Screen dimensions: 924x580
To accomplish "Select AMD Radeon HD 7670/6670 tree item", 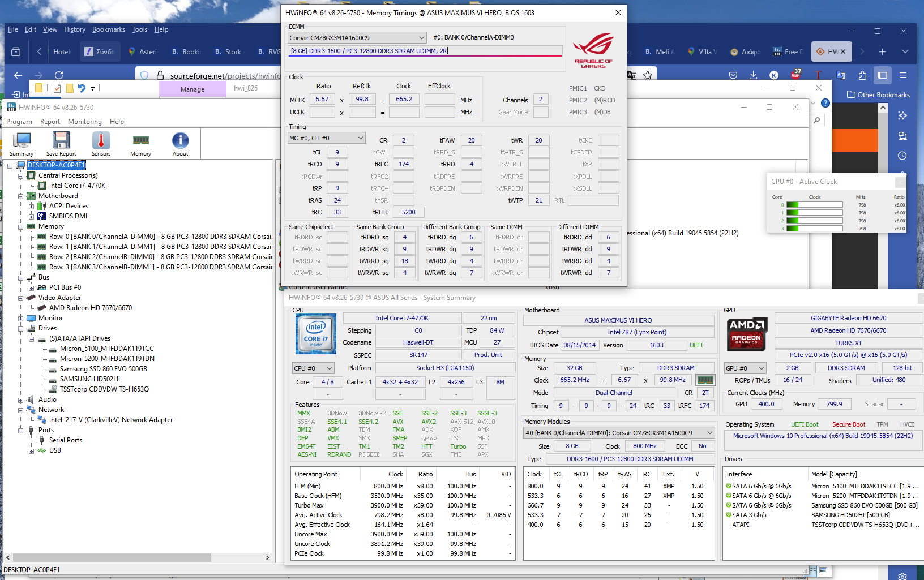I will pos(91,308).
